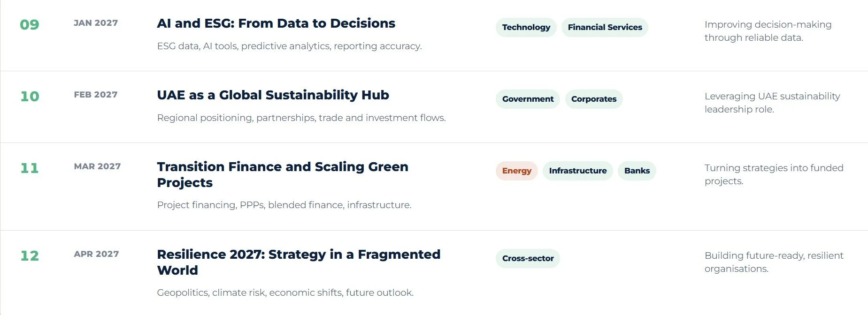Image resolution: width=868 pixels, height=315 pixels.
Task: Click session number 12
Action: coord(30,256)
